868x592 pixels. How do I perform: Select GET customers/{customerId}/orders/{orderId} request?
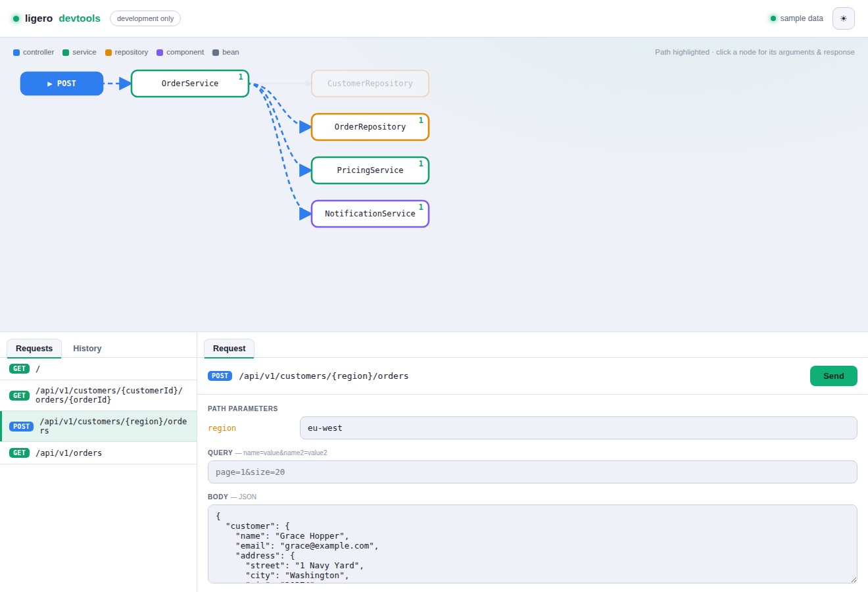[x=99, y=395]
